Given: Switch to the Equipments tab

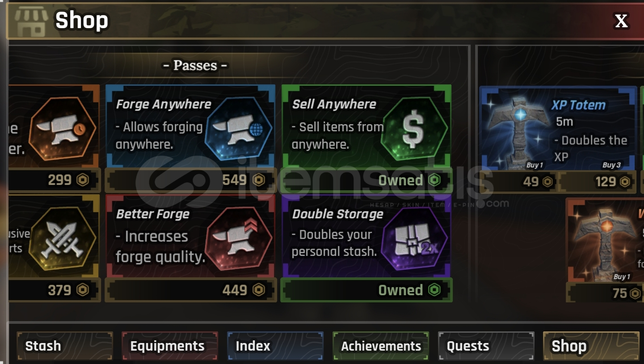Looking at the screenshot, I should tap(170, 346).
